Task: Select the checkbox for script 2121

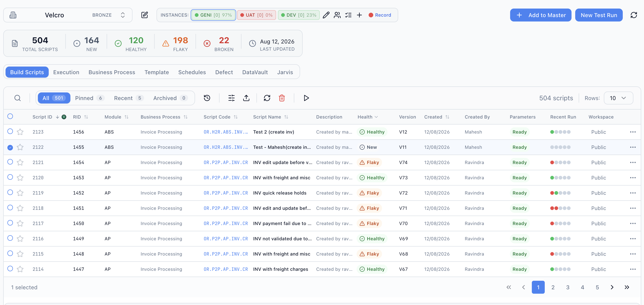Action: pyautogui.click(x=10, y=162)
